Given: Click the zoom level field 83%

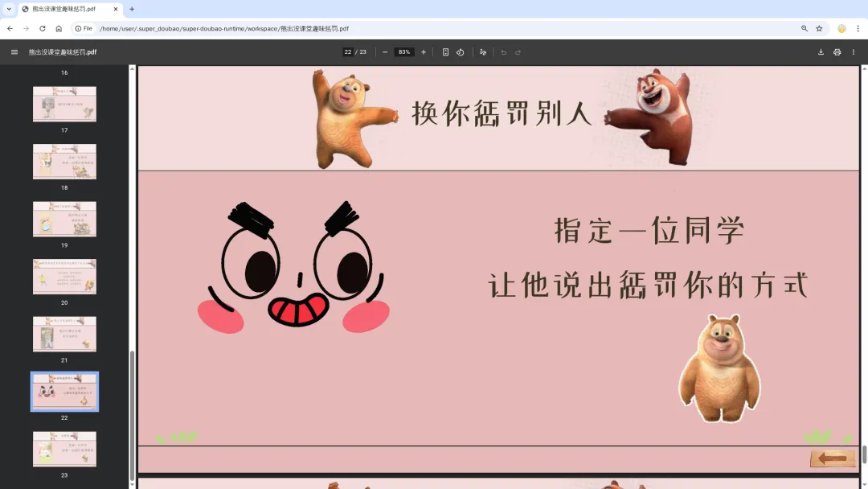Looking at the screenshot, I should point(404,52).
